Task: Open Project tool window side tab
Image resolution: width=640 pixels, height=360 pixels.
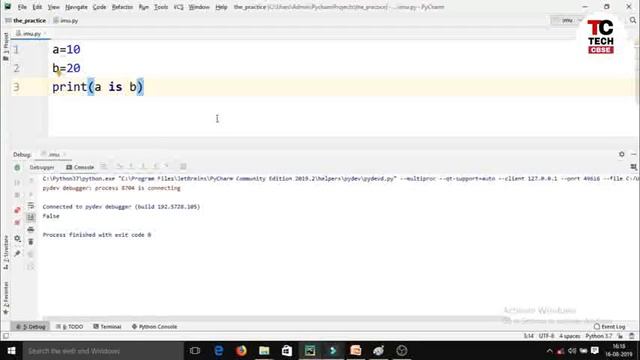Action: (x=5, y=47)
